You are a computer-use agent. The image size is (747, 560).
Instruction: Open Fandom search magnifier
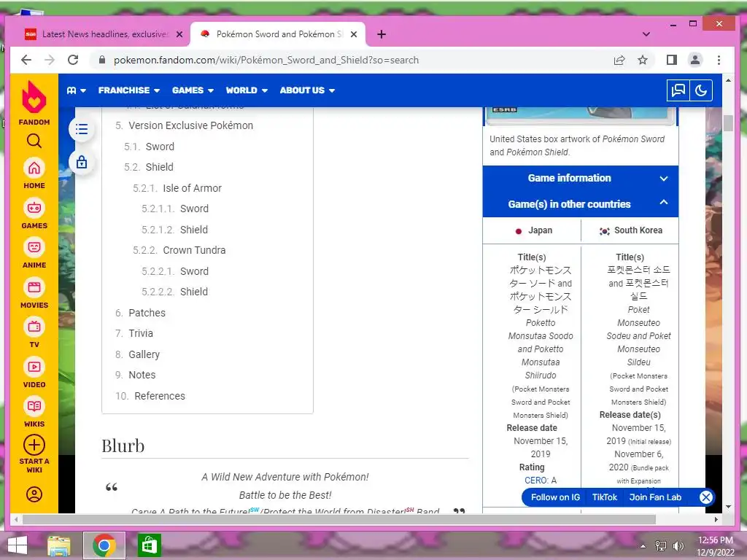(34, 141)
